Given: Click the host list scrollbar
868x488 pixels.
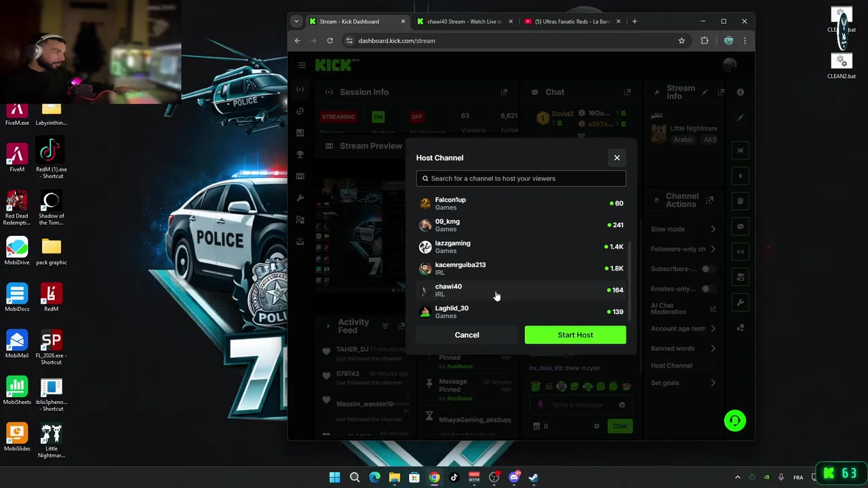Looking at the screenshot, I should click(631, 281).
